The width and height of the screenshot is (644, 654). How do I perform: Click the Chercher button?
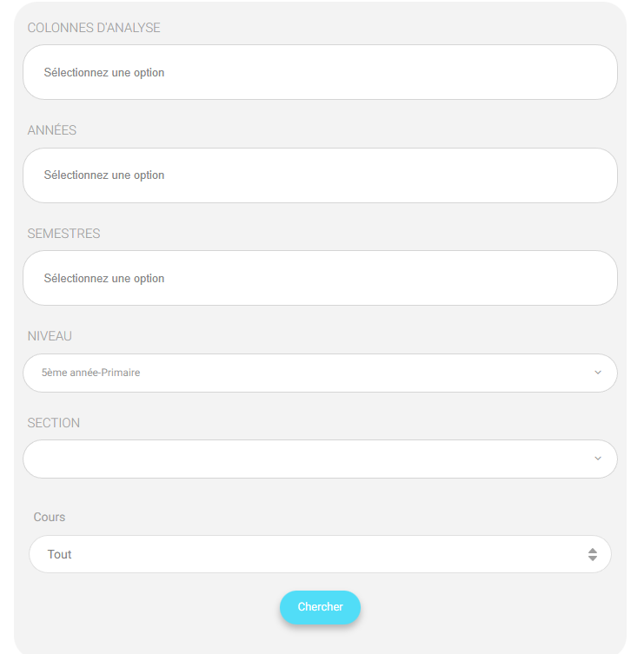320,607
